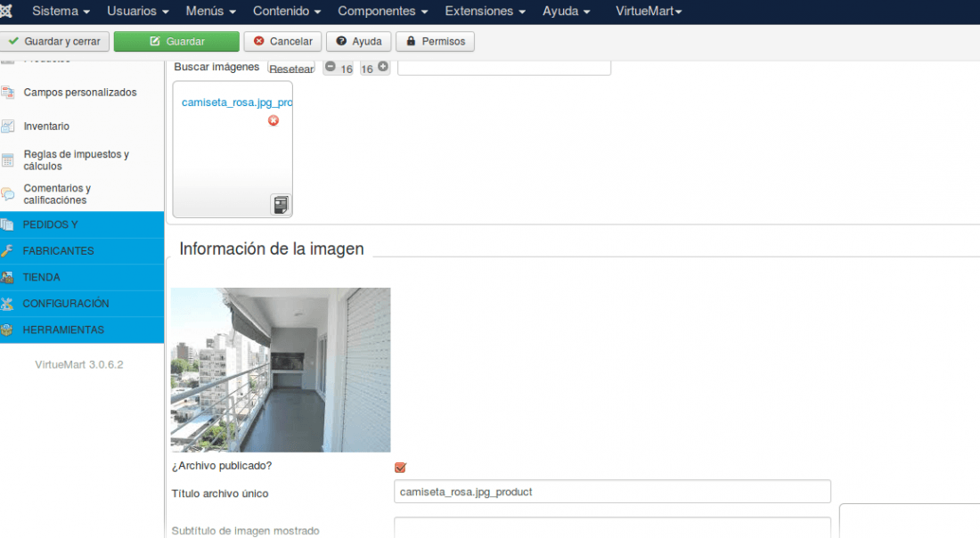Open Inventario in sidebar

[x=46, y=126]
